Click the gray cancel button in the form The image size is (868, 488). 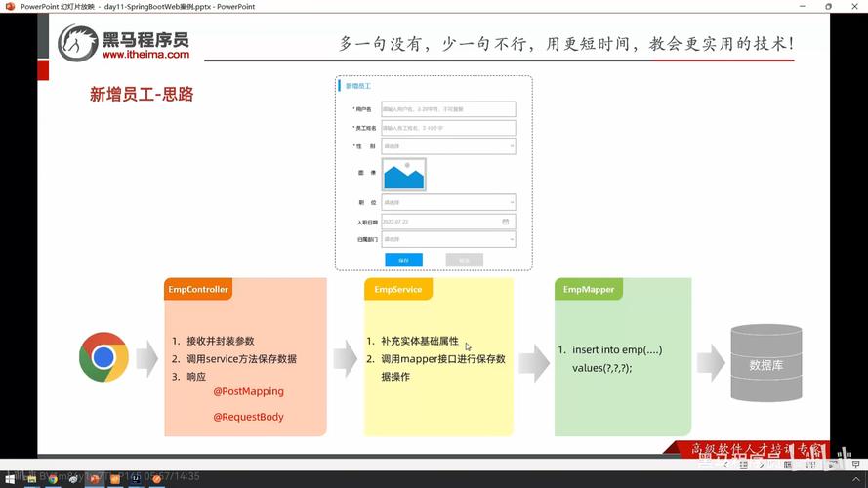click(465, 260)
